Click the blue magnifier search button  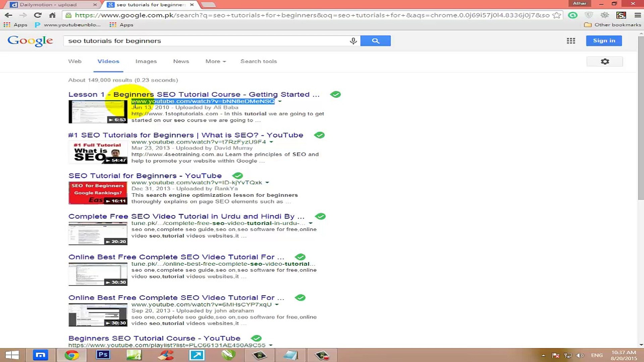[375, 41]
